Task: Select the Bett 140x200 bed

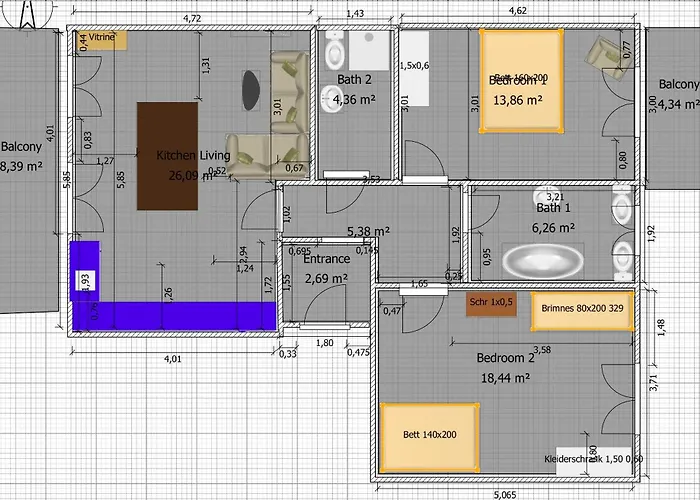Action: point(429,435)
